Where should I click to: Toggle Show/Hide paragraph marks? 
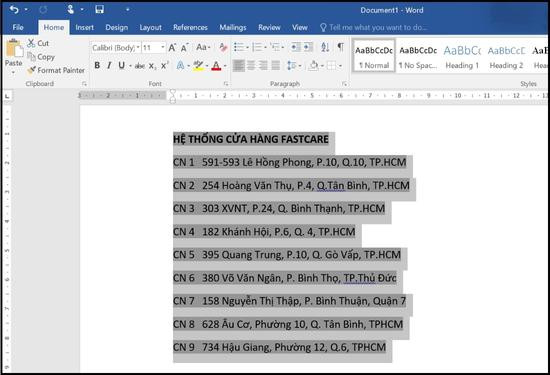coord(340,47)
